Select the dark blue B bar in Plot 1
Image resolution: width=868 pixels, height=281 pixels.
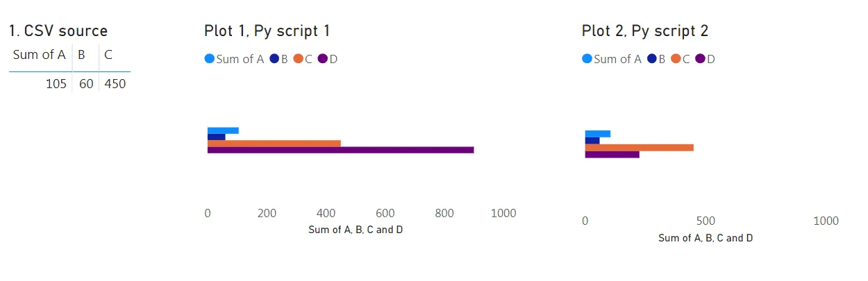[x=217, y=137]
